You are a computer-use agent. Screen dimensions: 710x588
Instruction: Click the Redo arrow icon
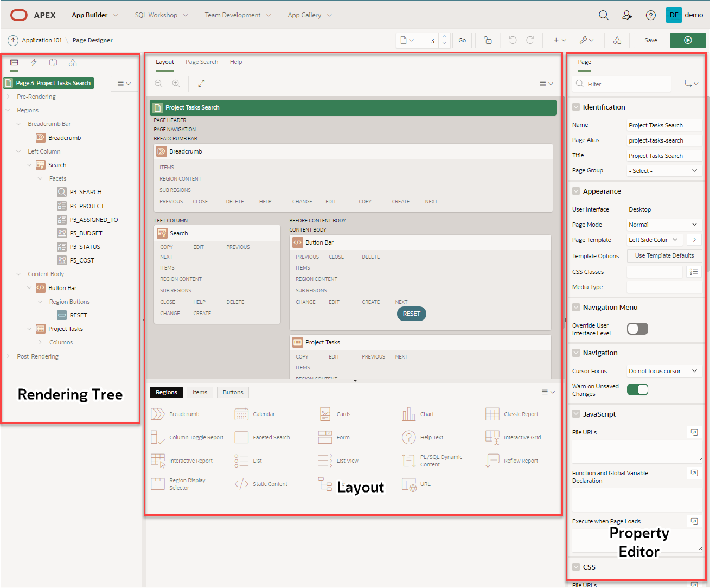pyautogui.click(x=530, y=40)
